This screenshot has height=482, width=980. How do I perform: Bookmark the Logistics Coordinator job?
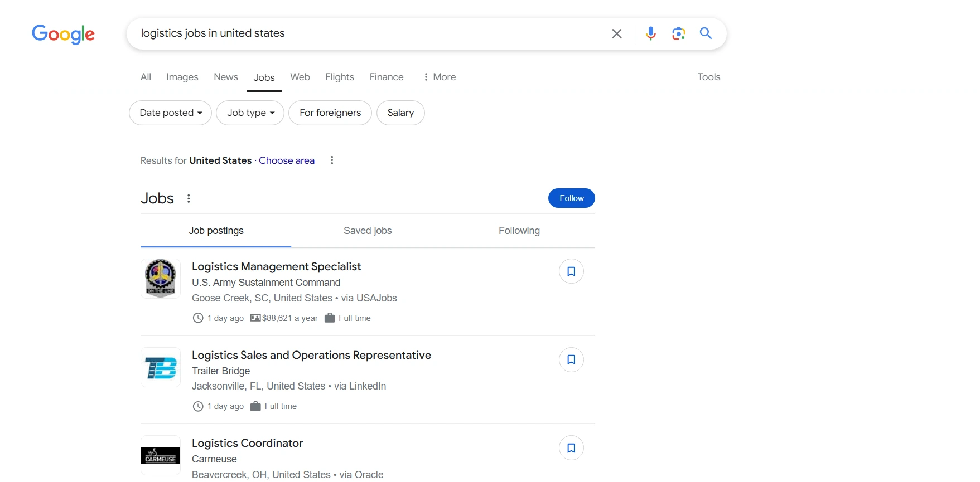coord(571,447)
